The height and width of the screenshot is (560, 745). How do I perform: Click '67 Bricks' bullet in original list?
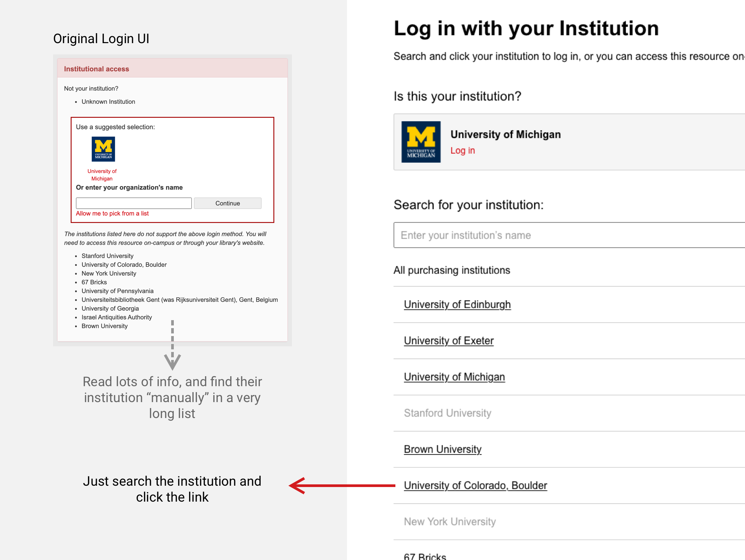pyautogui.click(x=94, y=282)
